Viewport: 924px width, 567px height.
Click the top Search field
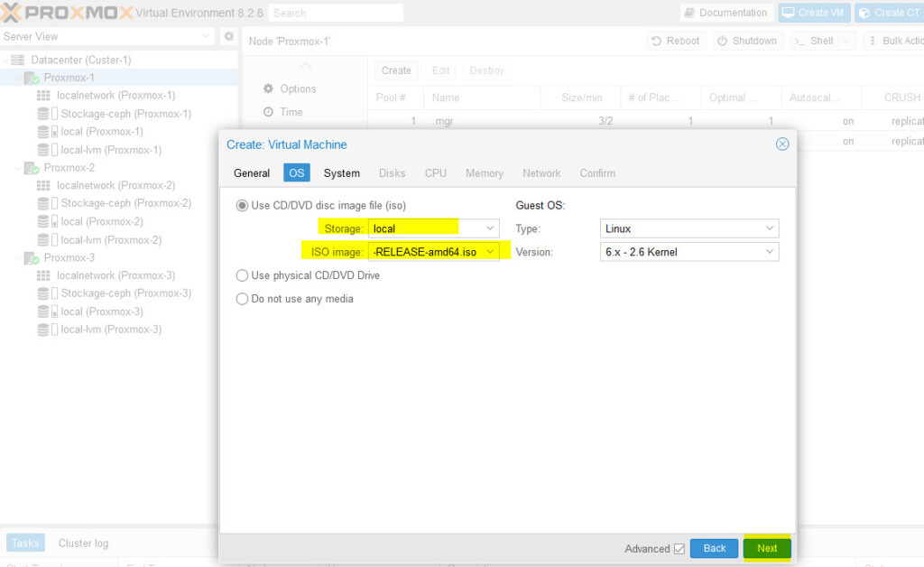pyautogui.click(x=336, y=13)
